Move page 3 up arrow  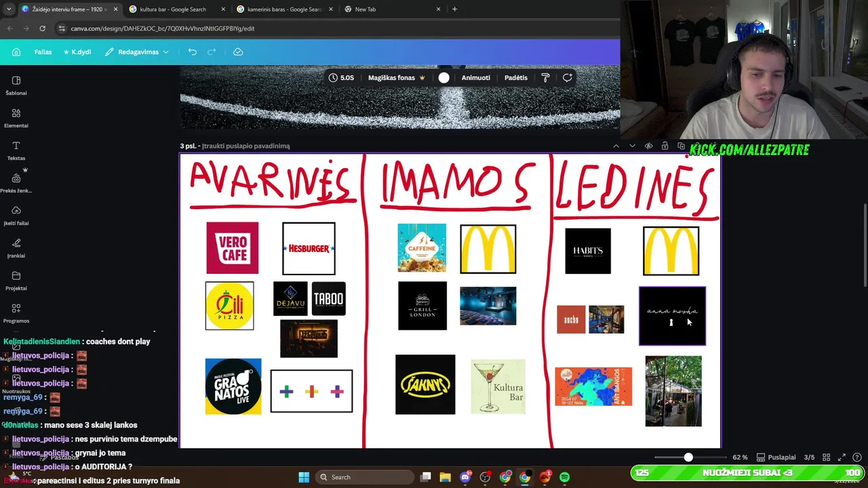point(616,146)
